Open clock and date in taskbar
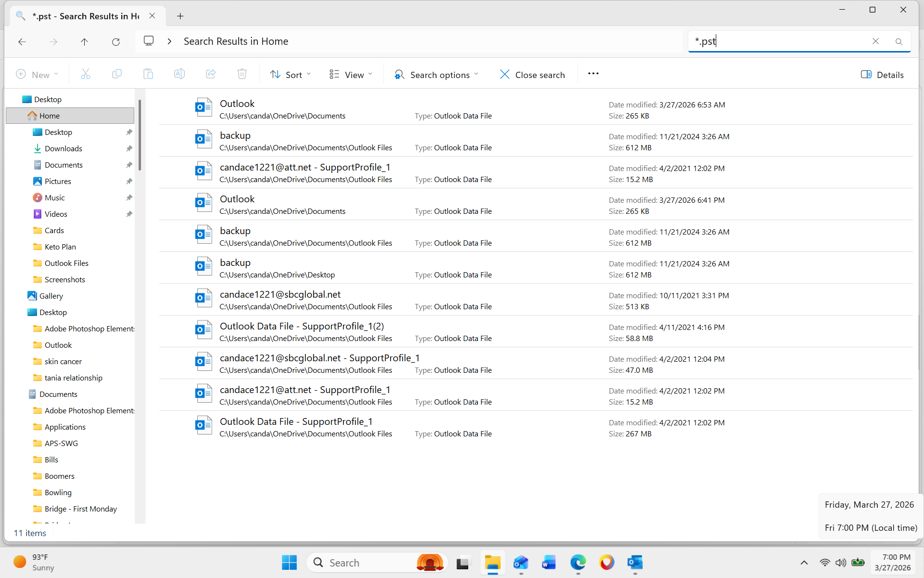The width and height of the screenshot is (924, 578). (893, 563)
